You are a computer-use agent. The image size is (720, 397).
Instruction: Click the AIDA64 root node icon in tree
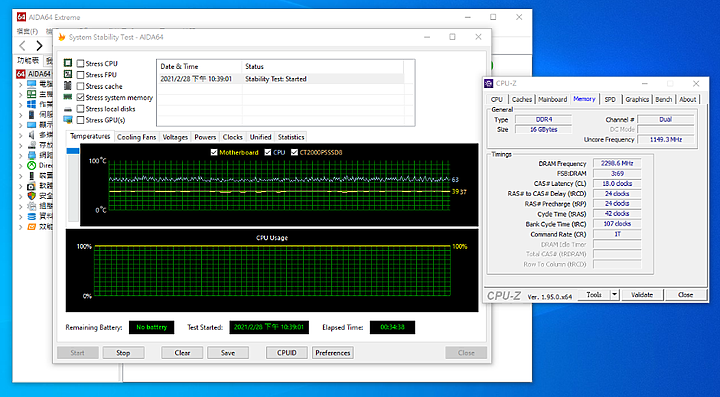coord(21,74)
